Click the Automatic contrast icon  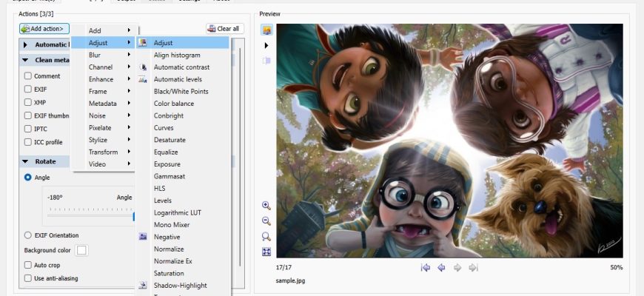(x=143, y=67)
